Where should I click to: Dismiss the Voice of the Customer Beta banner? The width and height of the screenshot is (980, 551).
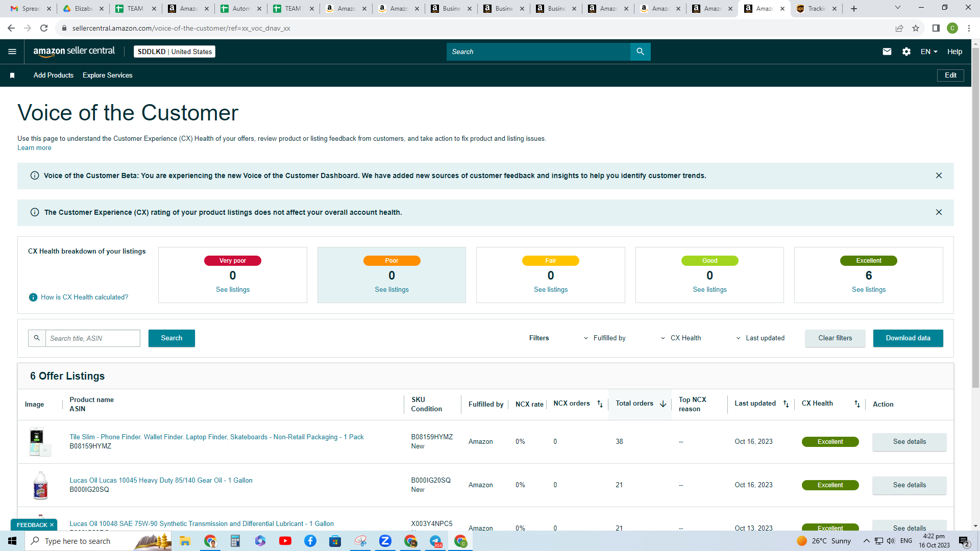[939, 176]
